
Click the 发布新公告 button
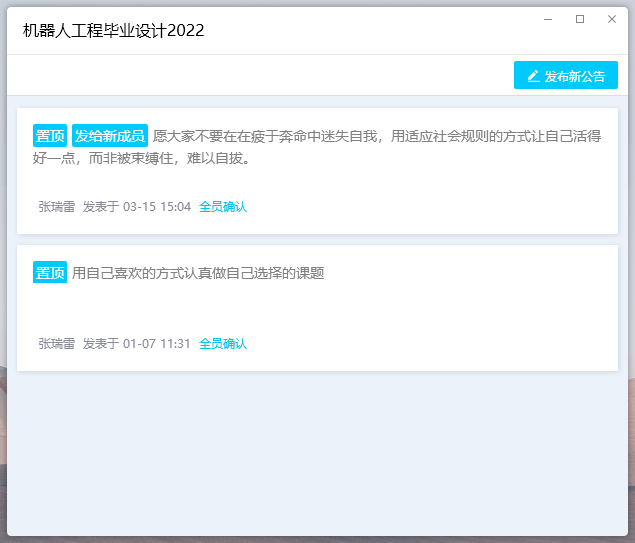(566, 75)
